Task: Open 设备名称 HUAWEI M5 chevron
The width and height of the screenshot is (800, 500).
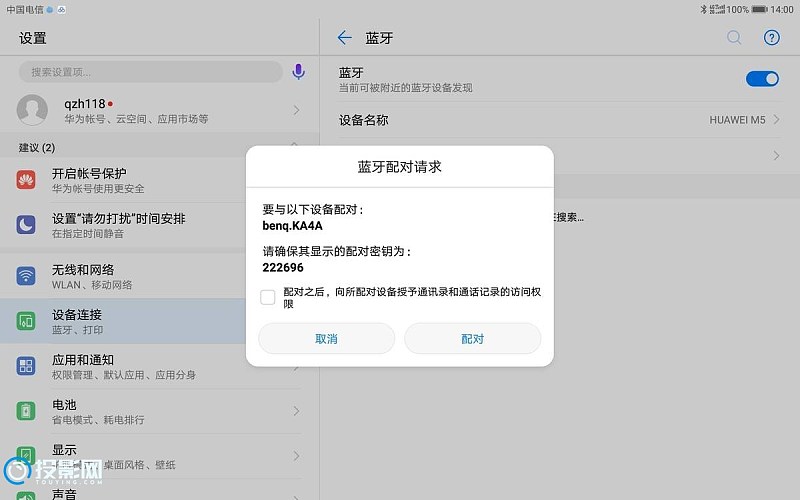Action: coord(776,120)
